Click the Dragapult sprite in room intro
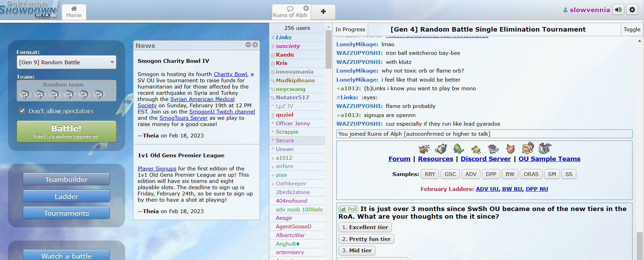The image size is (644, 260). [545, 148]
